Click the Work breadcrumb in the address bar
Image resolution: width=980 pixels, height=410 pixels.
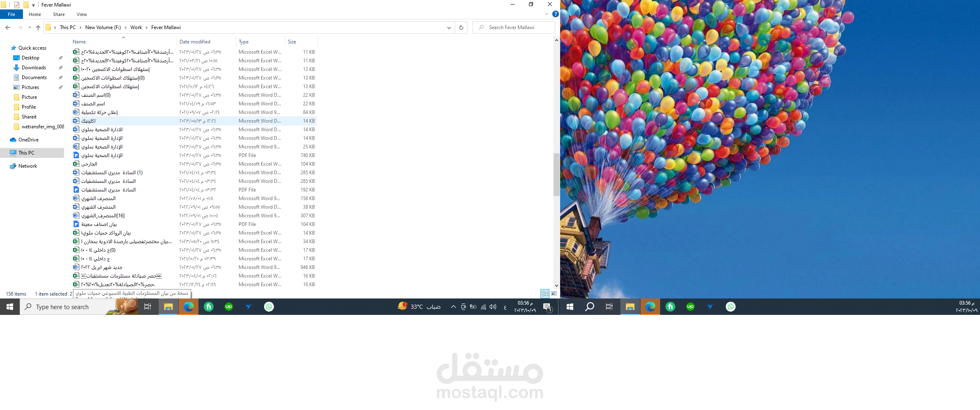click(x=136, y=27)
